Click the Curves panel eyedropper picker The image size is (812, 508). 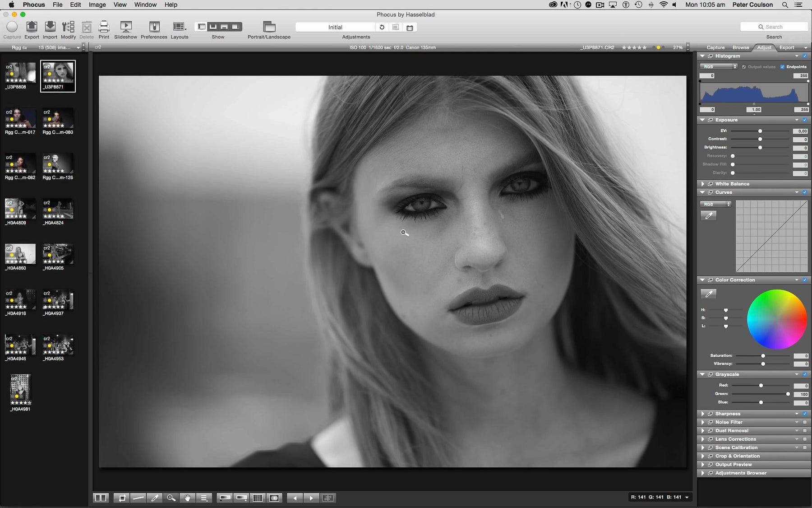pyautogui.click(x=709, y=215)
